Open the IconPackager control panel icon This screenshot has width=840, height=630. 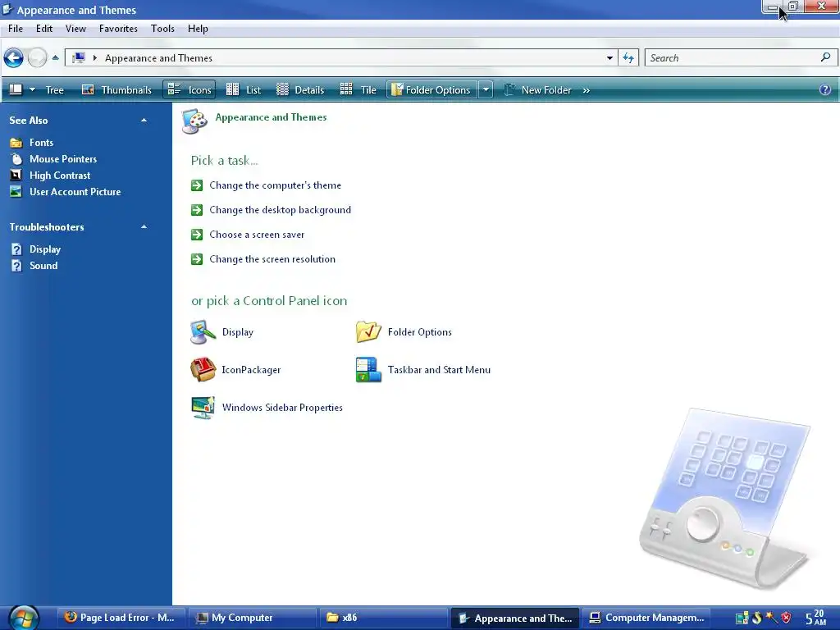[203, 370]
